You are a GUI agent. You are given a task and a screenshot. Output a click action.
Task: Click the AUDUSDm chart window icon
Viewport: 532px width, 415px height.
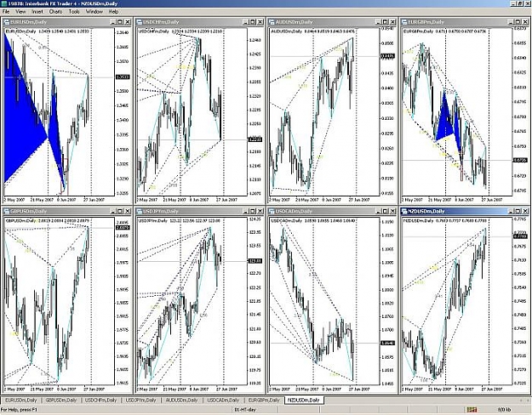point(272,22)
